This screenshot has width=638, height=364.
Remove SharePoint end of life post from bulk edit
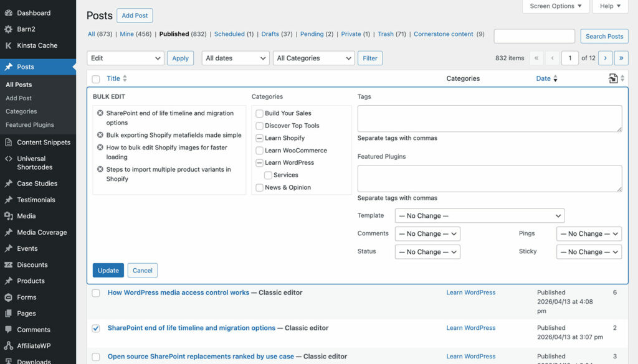coord(100,113)
